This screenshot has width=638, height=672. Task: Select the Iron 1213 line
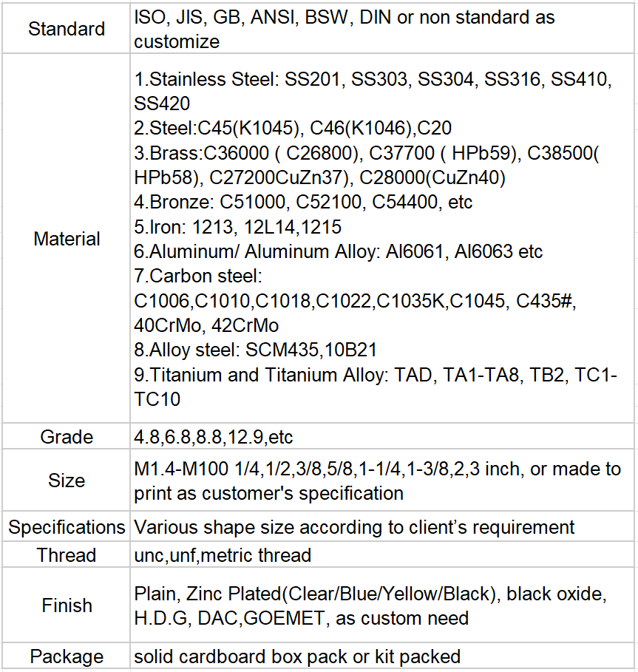(x=238, y=226)
